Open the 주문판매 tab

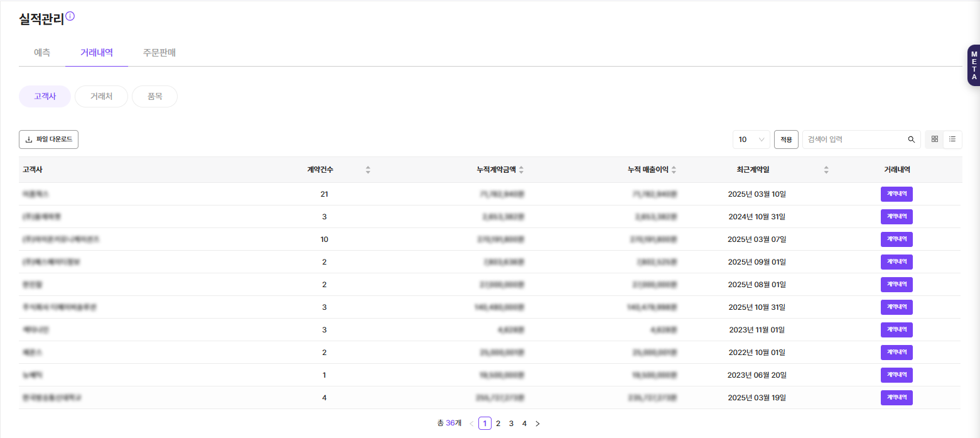click(x=159, y=53)
